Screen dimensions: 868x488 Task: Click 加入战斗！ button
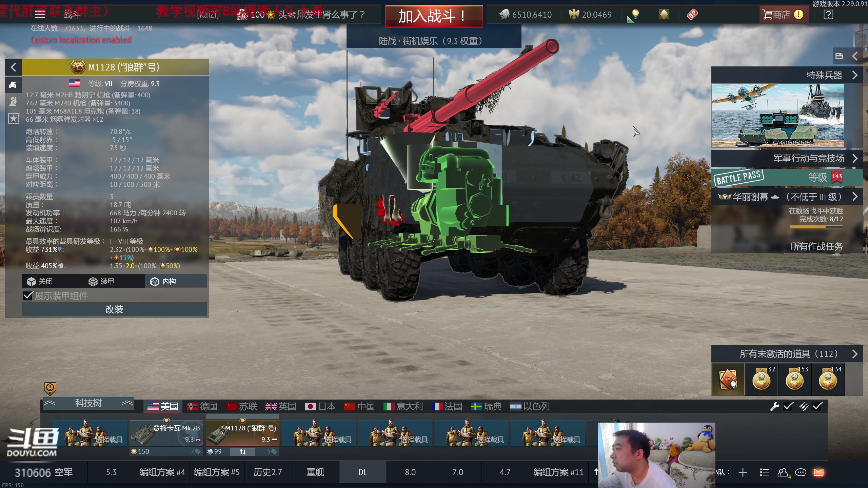pos(434,16)
